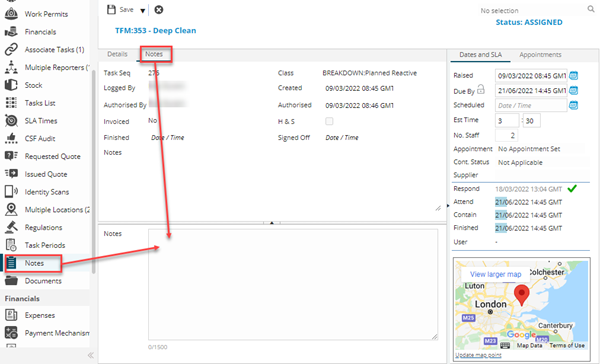Screen dimensions: 600x364
Task: Open calendar picker for Scheduled date
Action: click(573, 105)
